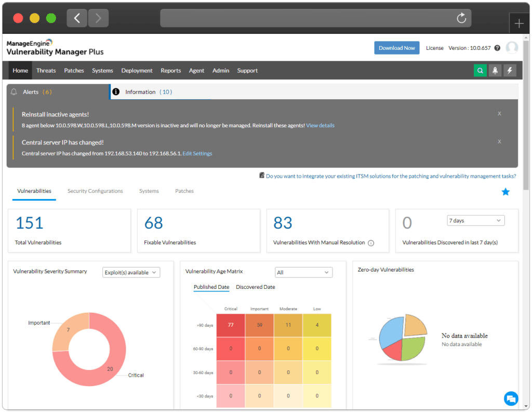Click the Low >90 days cell showing 4
The width and height of the screenshot is (532, 412).
click(x=317, y=325)
